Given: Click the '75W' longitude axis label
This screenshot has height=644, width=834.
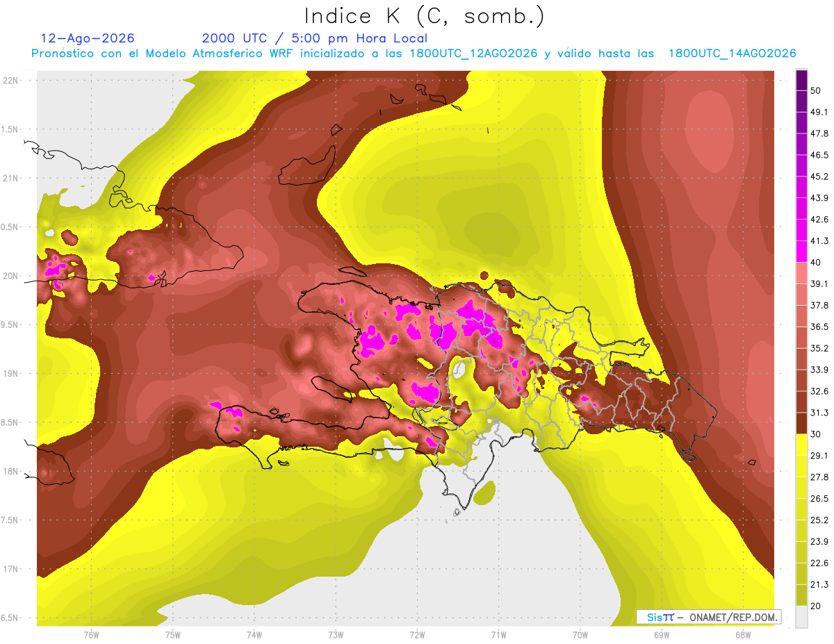Looking at the screenshot, I should [x=173, y=635].
